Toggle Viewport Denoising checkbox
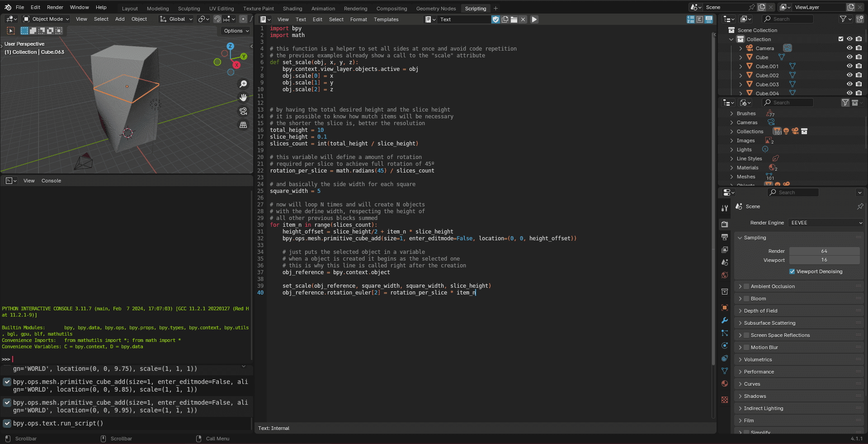868x444 pixels. coord(792,271)
